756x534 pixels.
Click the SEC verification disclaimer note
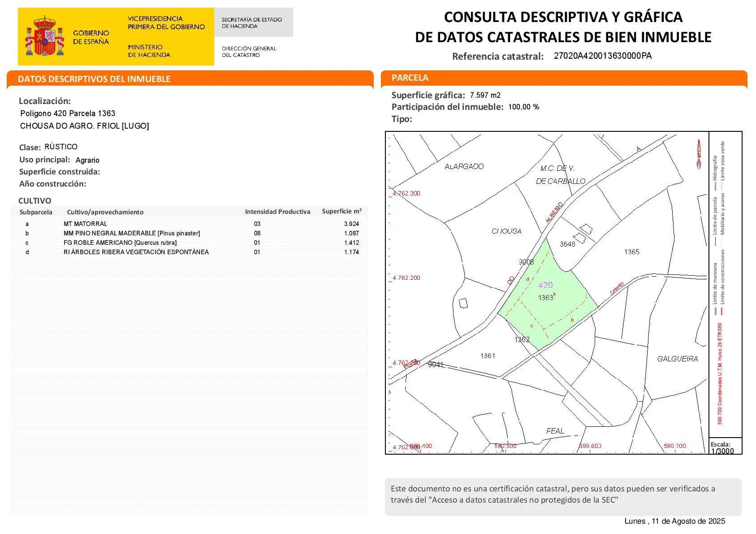(x=563, y=497)
